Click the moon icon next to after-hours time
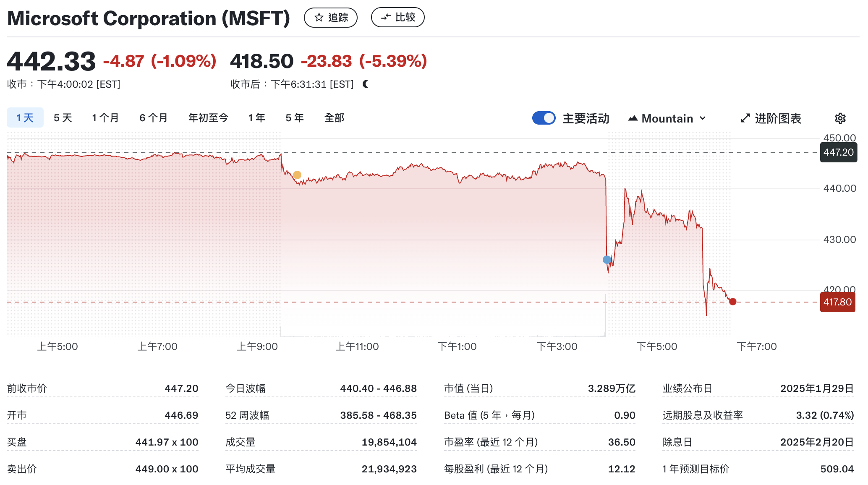Screen dimensions: 868x485 point(366,84)
